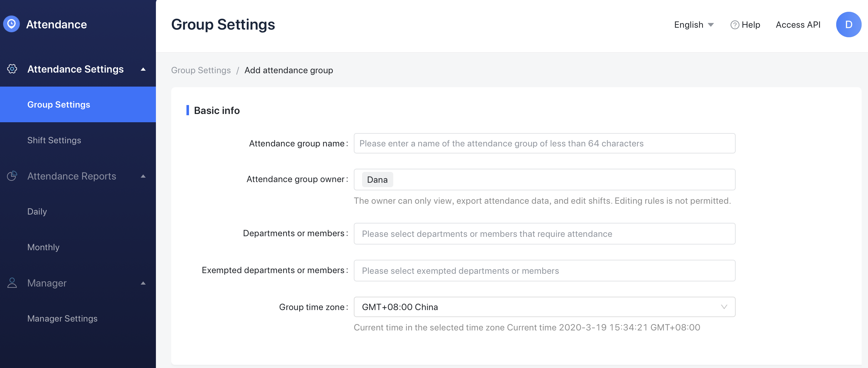Select Group Settings in the sidebar
The height and width of the screenshot is (368, 868).
pyautogui.click(x=59, y=105)
